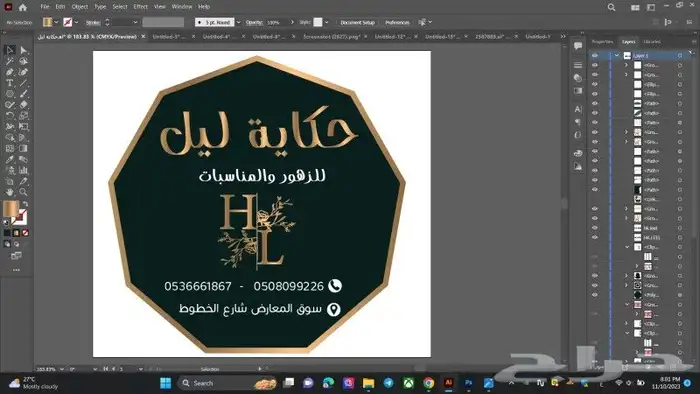Select the Free Transform tool
Screen dimensions: 700x394
(23, 127)
